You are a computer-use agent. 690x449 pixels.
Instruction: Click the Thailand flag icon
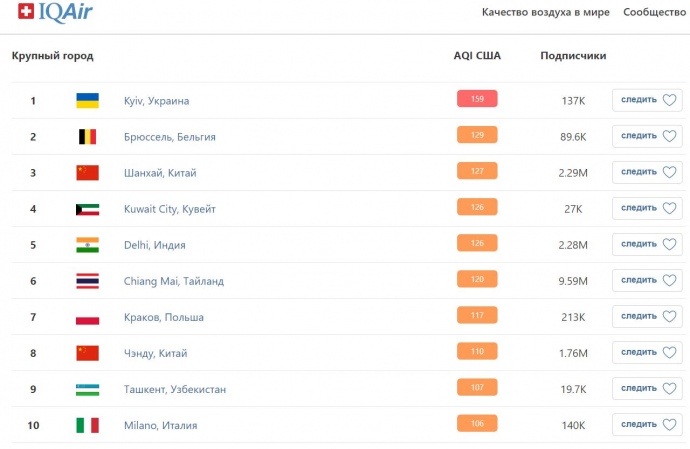pos(88,281)
